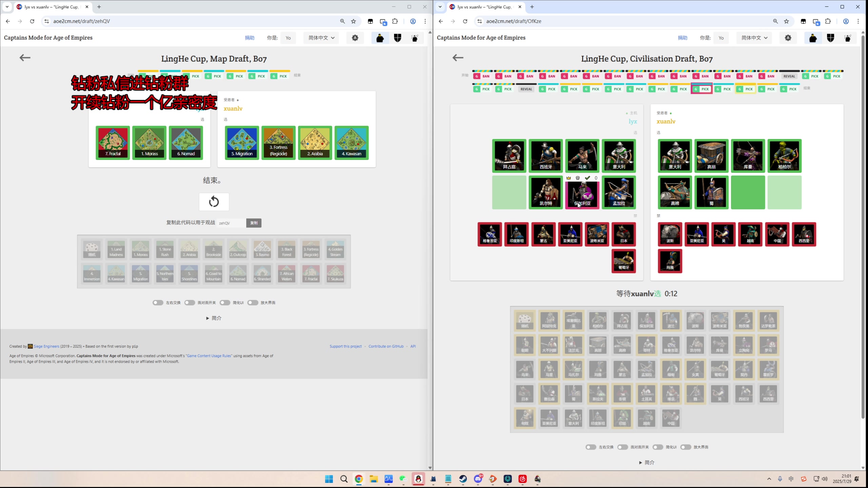The width and height of the screenshot is (868, 488).
Task: Select the shield-shaped role icon in left window header
Action: (397, 38)
